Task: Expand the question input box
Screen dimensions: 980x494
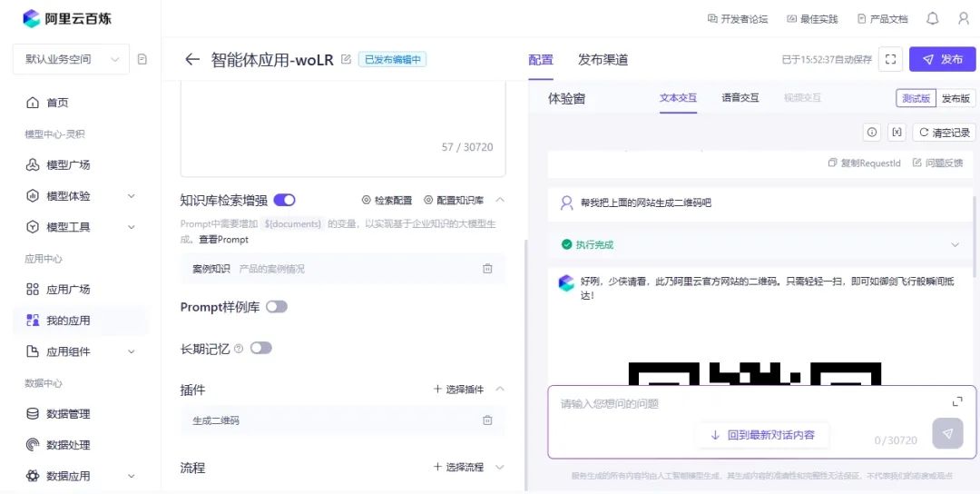Action: click(x=957, y=401)
